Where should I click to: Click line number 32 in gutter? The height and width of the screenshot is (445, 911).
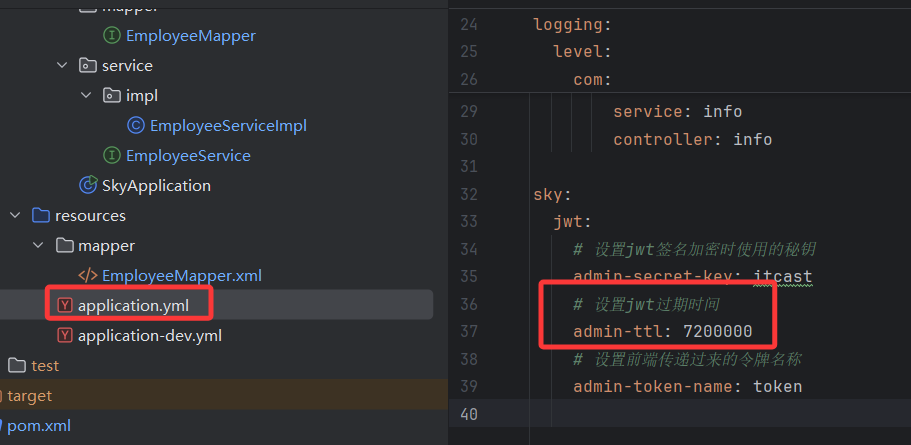point(468,194)
